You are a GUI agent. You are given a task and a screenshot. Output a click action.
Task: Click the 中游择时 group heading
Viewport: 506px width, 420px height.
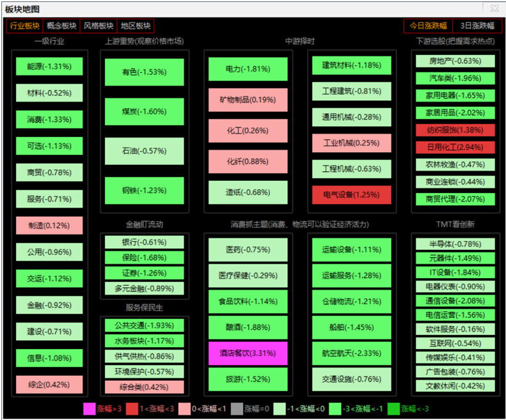[x=300, y=42]
